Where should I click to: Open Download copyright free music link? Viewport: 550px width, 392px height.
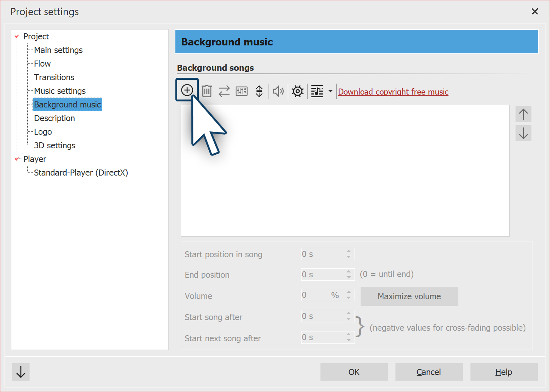393,92
